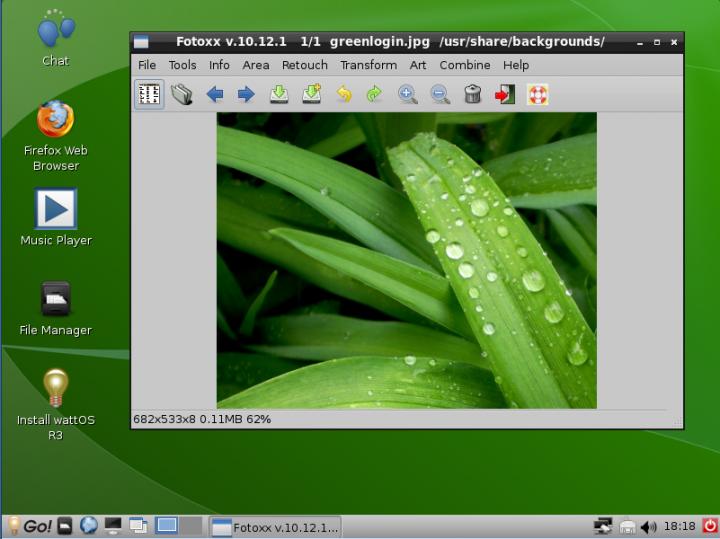Zoom out of the image
This screenshot has height=539, width=720.
point(440,95)
